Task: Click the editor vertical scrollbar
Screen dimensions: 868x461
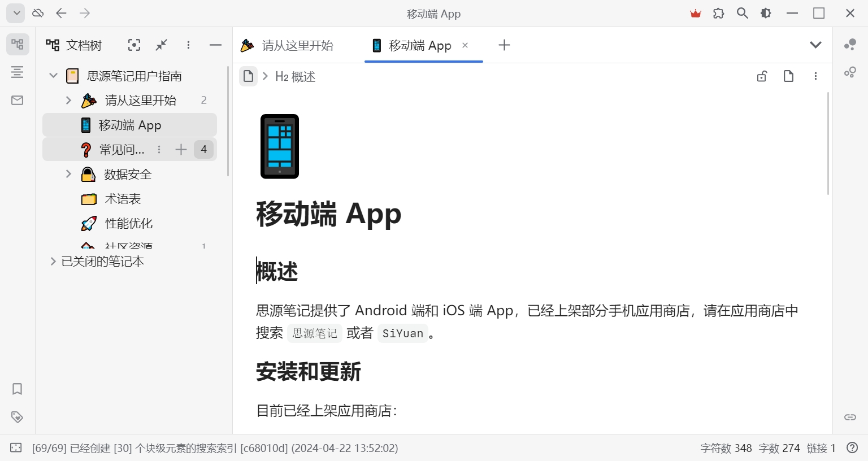Action: [x=828, y=144]
